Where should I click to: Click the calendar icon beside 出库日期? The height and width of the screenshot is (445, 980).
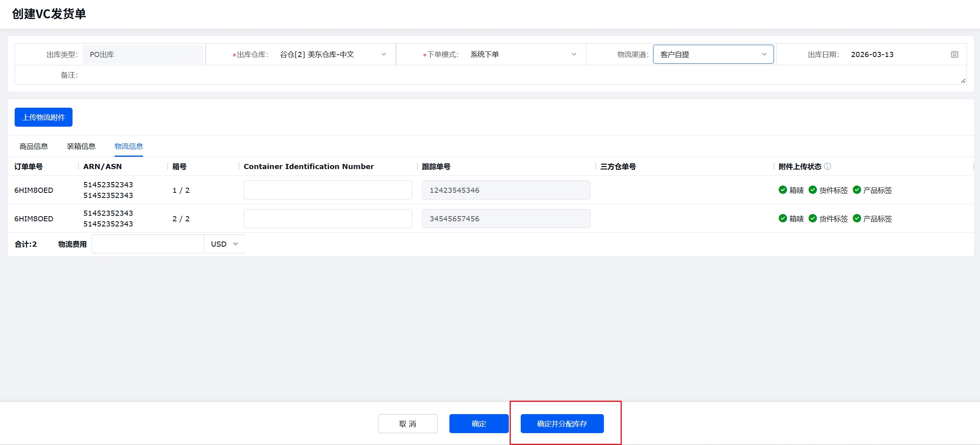pyautogui.click(x=954, y=55)
